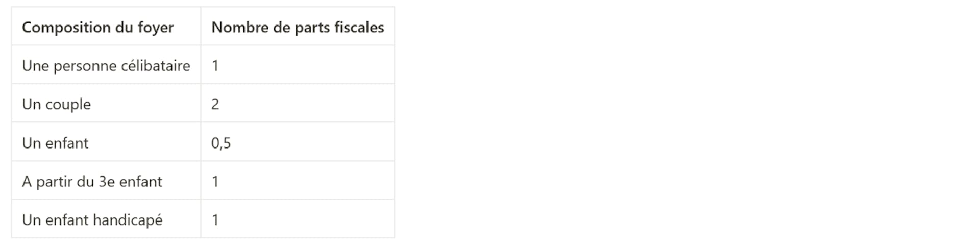Viewport: 980px width, 246px height.
Task: Click the 0,5 parts value
Action: (x=221, y=143)
